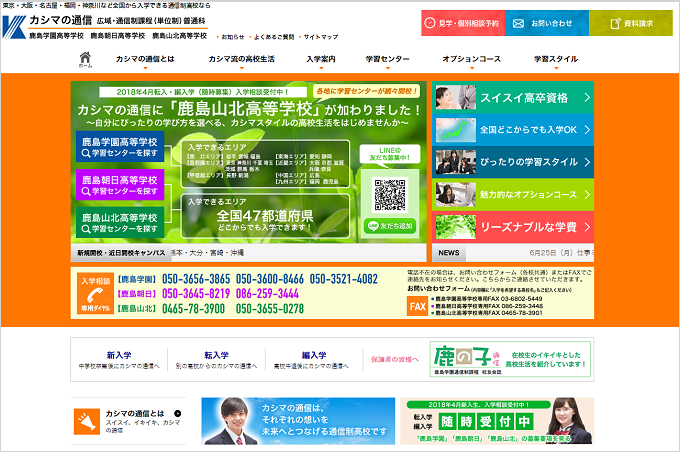680x452 pixels.
Task: Click the スイスイ高卒資格 thumbnail image
Action: click(456, 97)
